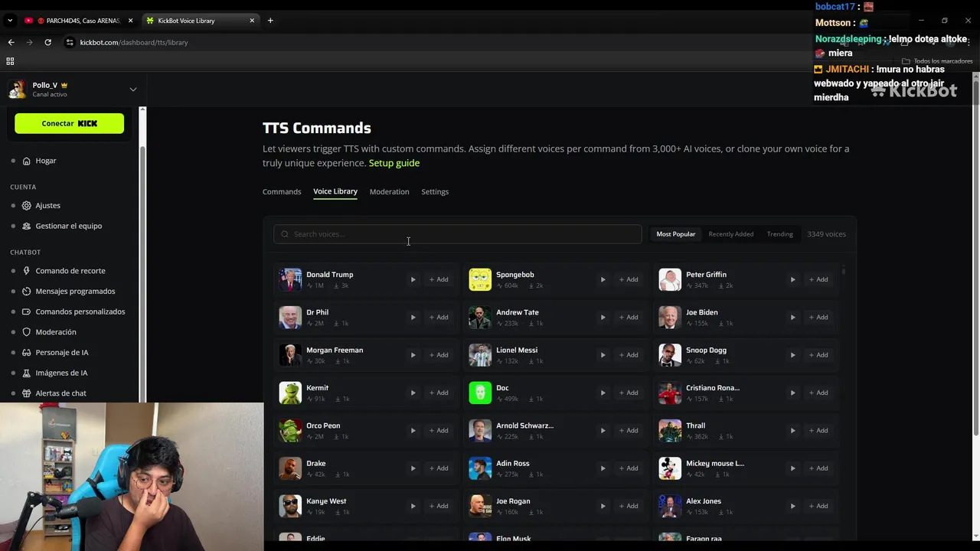Screen dimensions: 980x551
Task: Play the Thrall voice preview
Action: tap(792, 430)
